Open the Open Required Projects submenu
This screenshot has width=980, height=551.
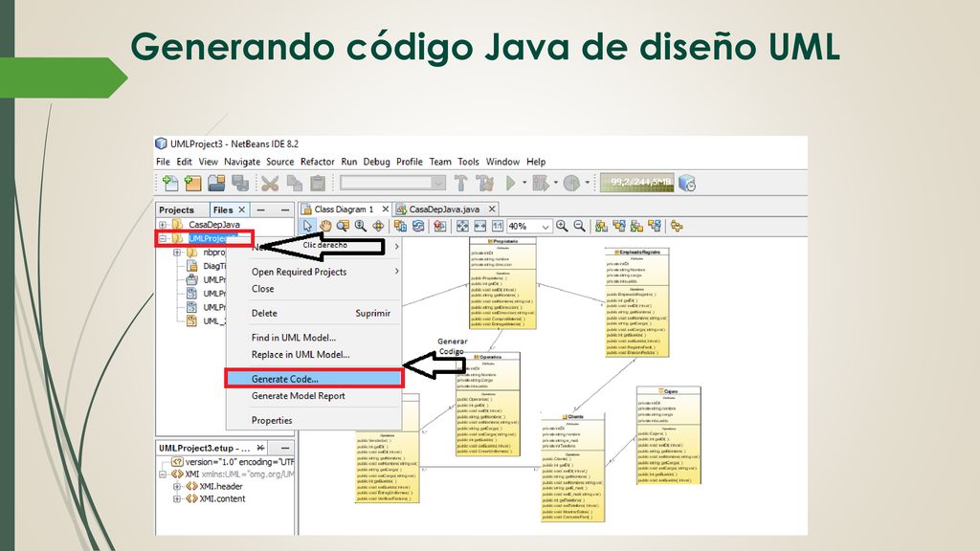pyautogui.click(x=314, y=272)
